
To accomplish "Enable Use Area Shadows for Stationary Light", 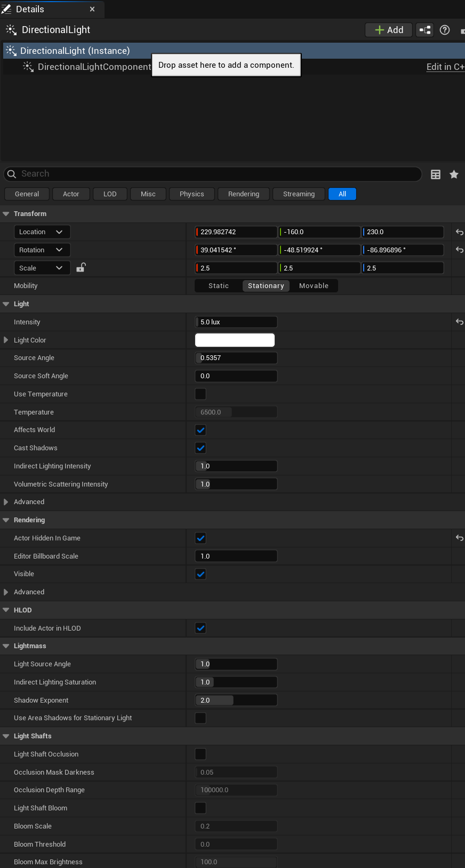I will pyautogui.click(x=201, y=718).
